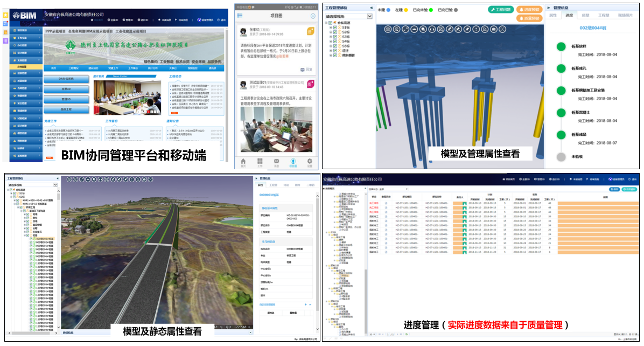Open the 请选择视角 dropdown in pile model viewer
The image size is (644, 346).
[349, 16]
